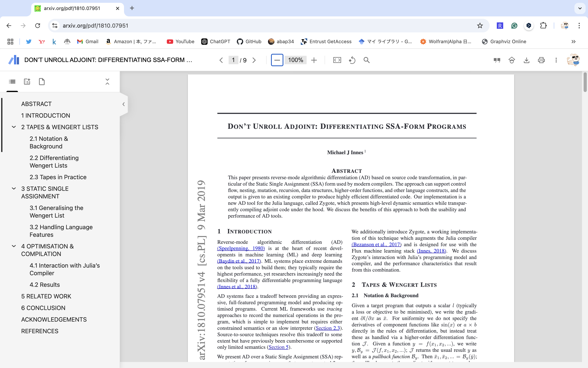588x368 pixels.
Task: Hide the sidebar with the collapse arrow
Action: point(124,104)
